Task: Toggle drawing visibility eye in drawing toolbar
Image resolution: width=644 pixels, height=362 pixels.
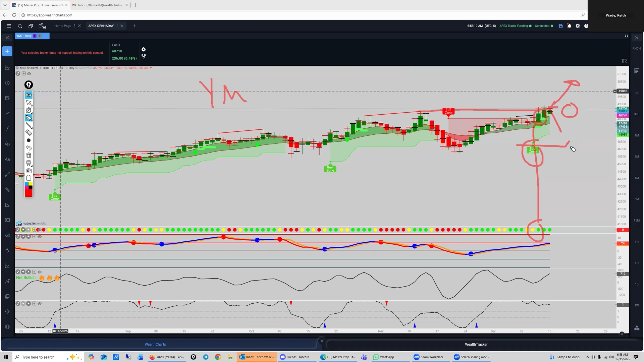Action: pyautogui.click(x=29, y=95)
